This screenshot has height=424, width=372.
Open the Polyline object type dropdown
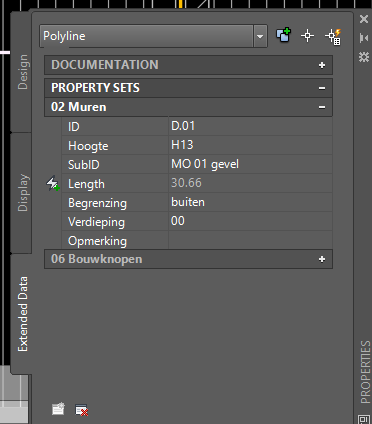pos(260,36)
